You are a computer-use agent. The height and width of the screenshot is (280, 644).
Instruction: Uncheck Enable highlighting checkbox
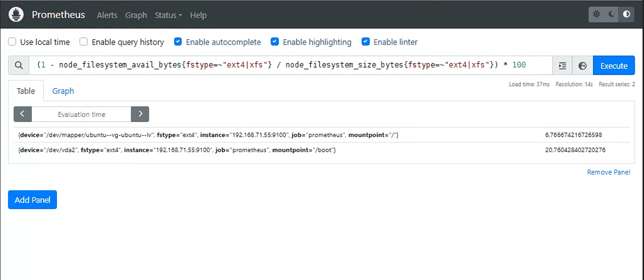275,42
